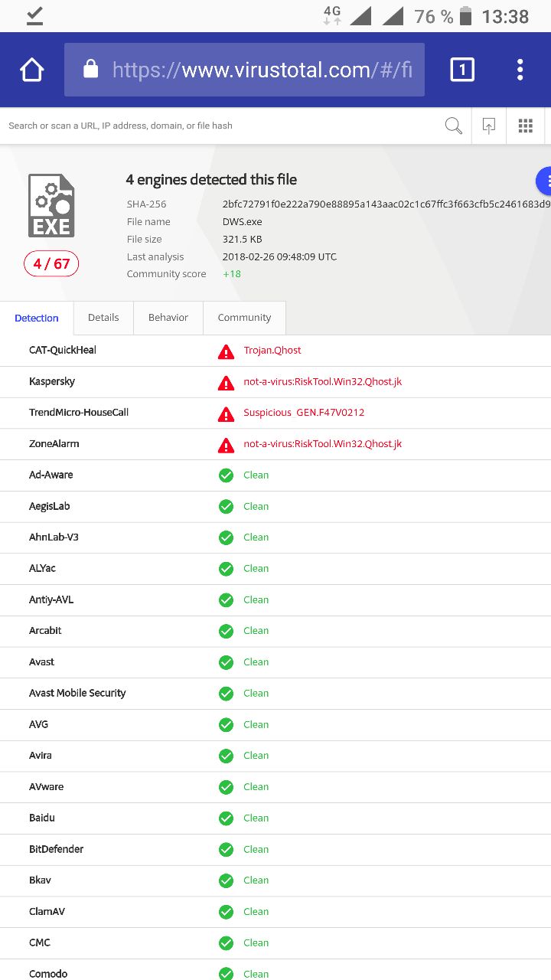
Task: Click the upload file icon
Action: (489, 126)
